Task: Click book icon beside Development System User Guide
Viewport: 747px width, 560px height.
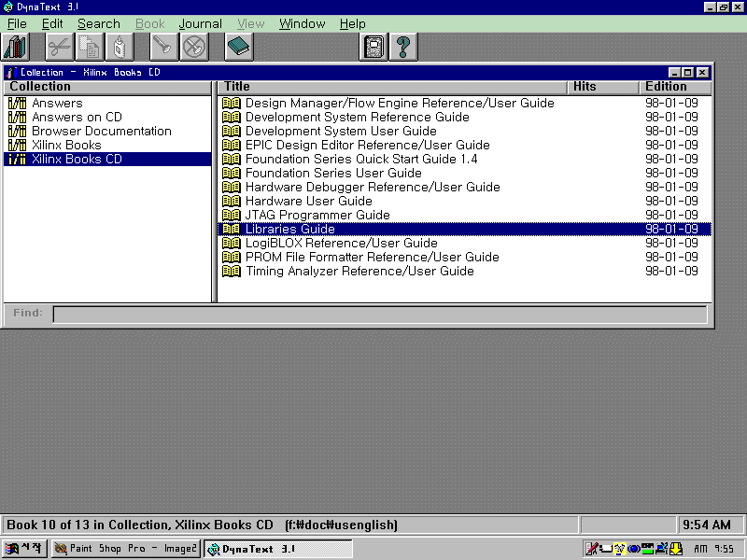Action: [x=232, y=131]
